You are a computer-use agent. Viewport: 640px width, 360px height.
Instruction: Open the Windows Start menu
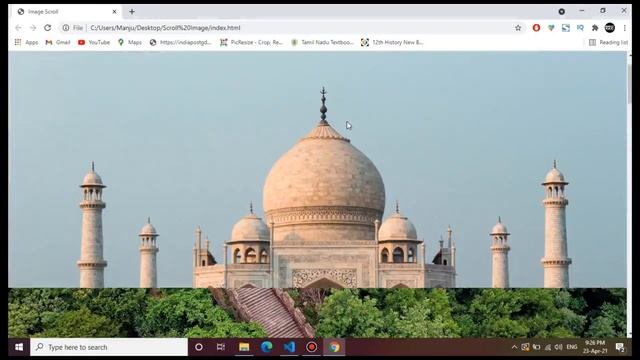[x=19, y=347]
